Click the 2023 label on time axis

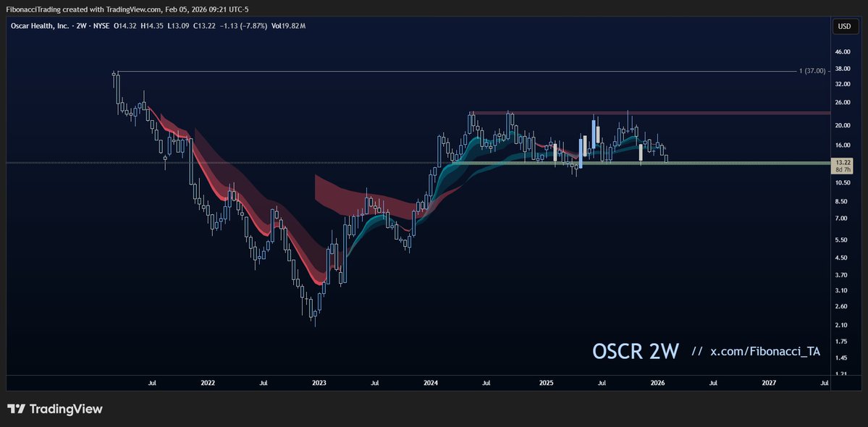[x=319, y=382]
